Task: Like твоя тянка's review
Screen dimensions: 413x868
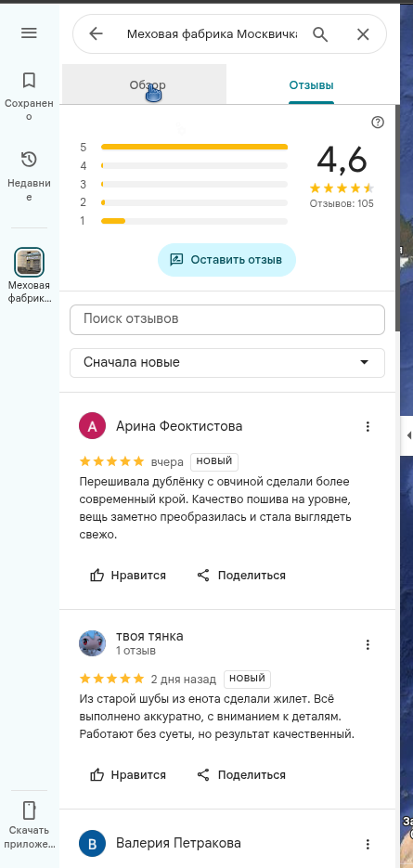Action: [x=128, y=774]
